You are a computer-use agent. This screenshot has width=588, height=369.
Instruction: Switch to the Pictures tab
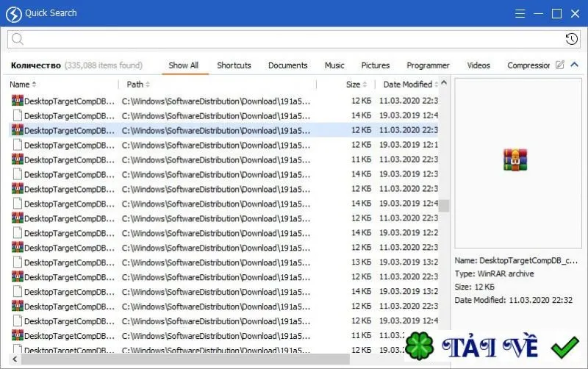(x=376, y=65)
